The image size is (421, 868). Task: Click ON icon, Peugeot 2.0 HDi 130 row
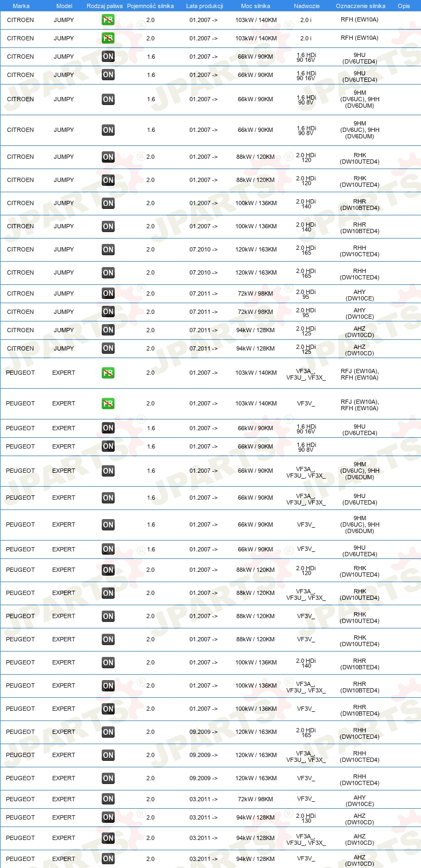(108, 817)
